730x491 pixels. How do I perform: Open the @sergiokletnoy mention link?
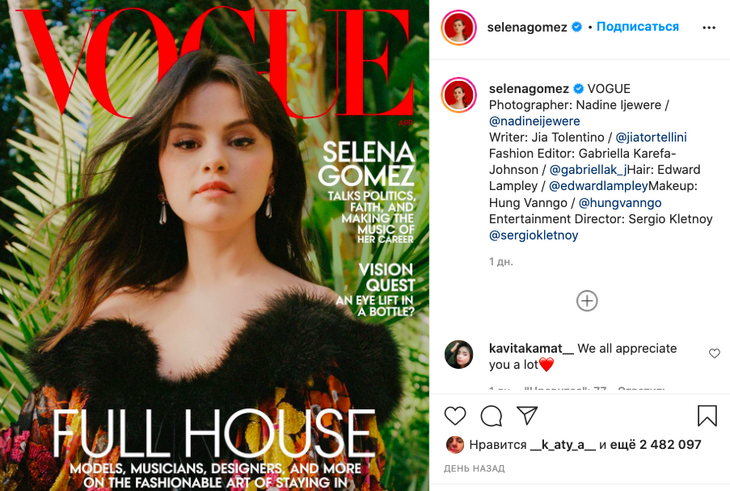coord(534,235)
